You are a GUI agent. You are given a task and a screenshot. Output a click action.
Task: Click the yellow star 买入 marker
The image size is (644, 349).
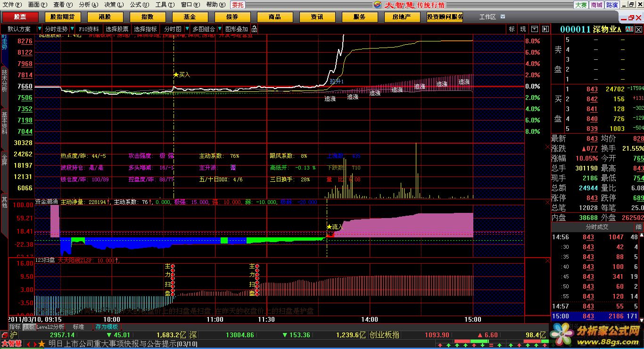pyautogui.click(x=176, y=74)
